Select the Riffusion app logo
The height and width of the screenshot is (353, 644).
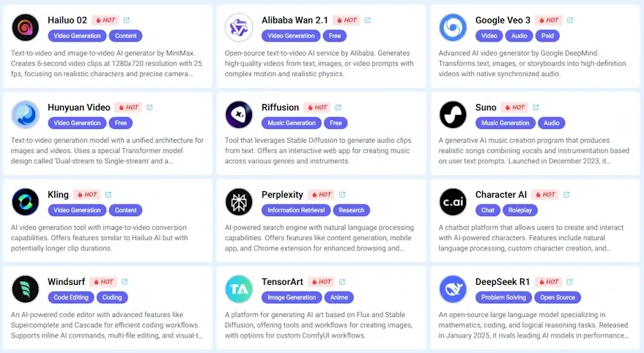click(239, 114)
